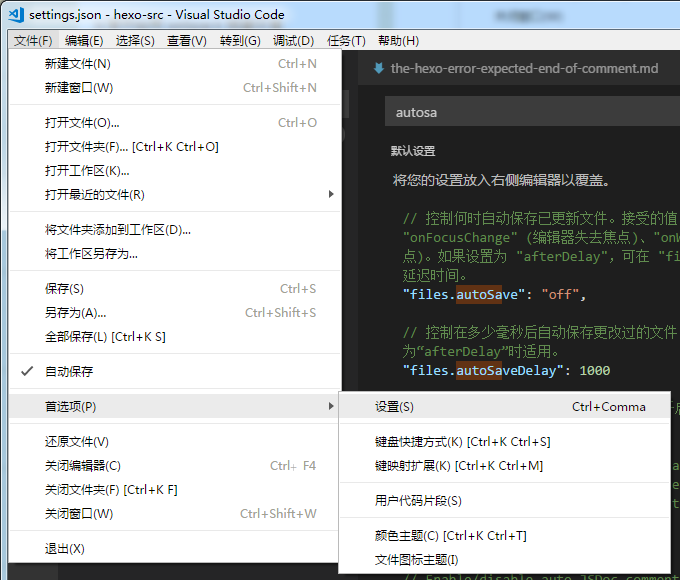Viewport: 681px width, 580px height.
Task: Open the 转到(G) menu
Action: click(240, 41)
